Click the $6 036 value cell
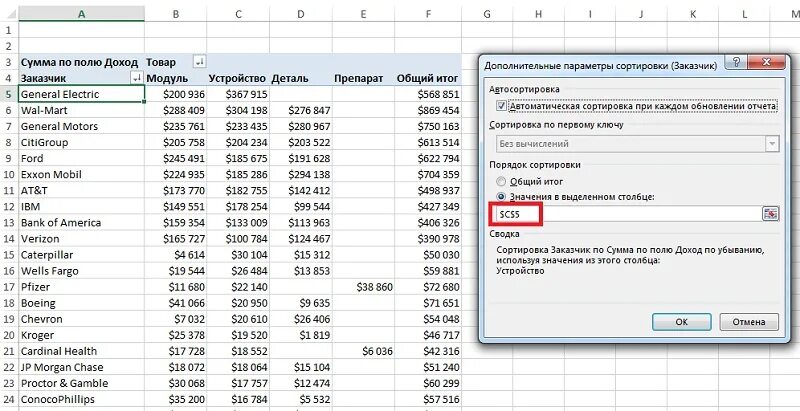This screenshot has height=411, width=800. 363,351
